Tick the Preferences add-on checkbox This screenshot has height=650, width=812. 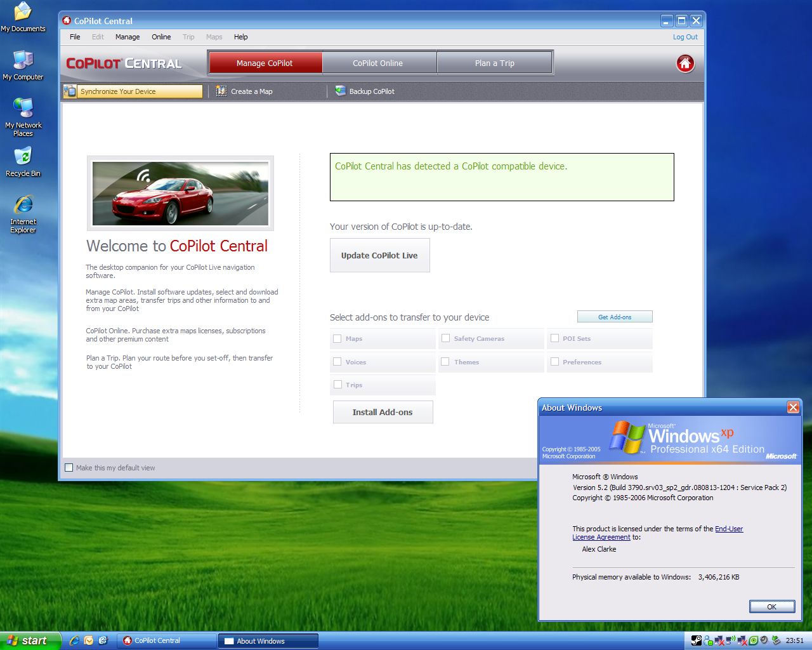tap(555, 362)
